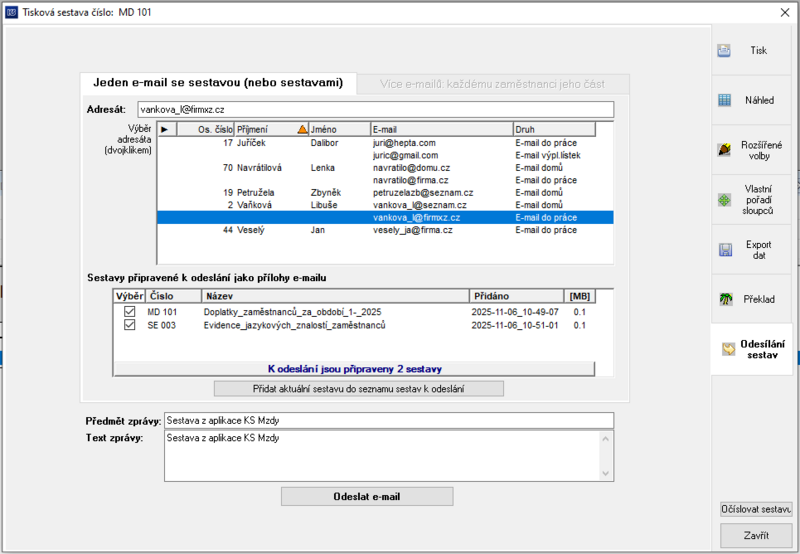Click the Odeslat e-mail button
Viewport: 800px width, 554px height.
coord(367,496)
